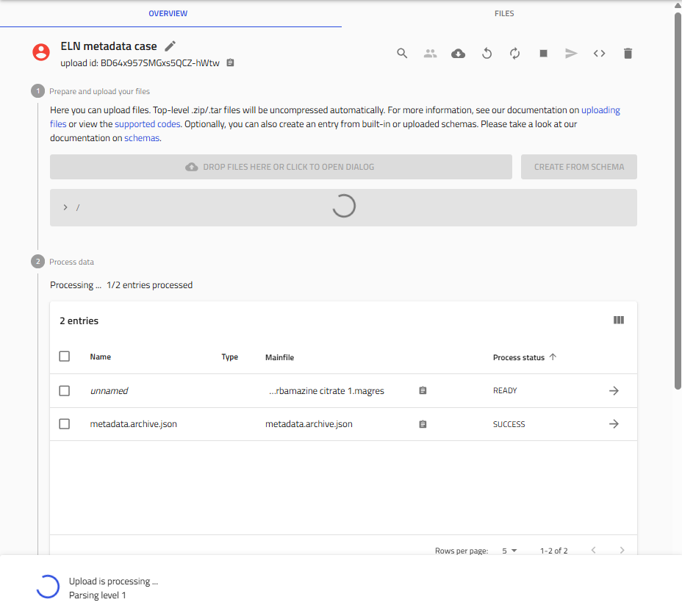Click the Type column header
The height and width of the screenshot is (616, 682).
coord(229,357)
